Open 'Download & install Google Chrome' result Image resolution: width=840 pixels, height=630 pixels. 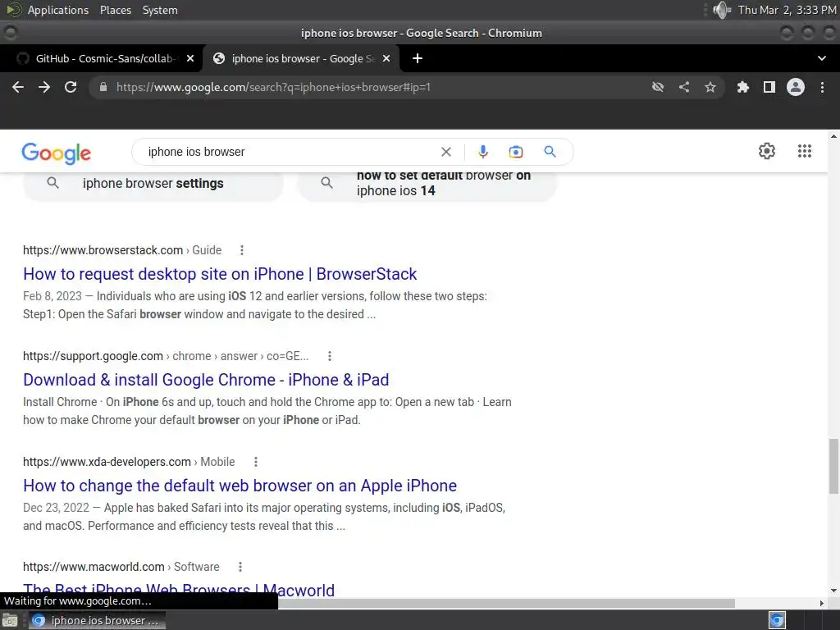coord(206,381)
